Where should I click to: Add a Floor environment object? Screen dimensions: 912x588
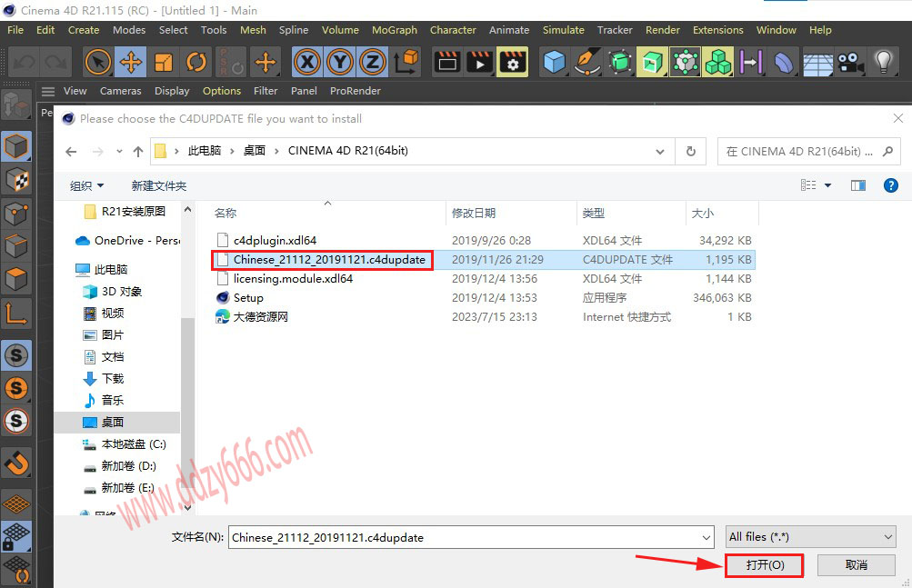[817, 62]
